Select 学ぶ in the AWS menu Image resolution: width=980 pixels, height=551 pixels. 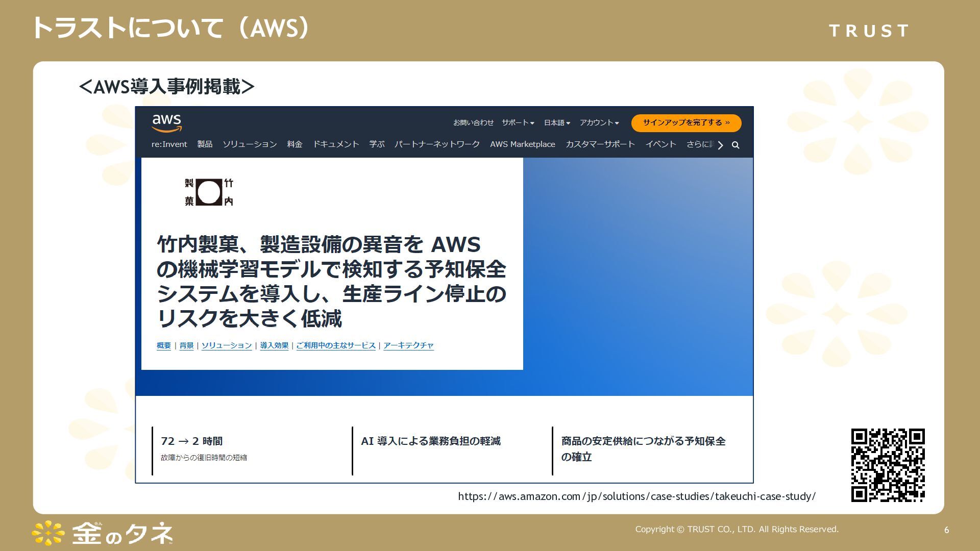[x=377, y=144]
